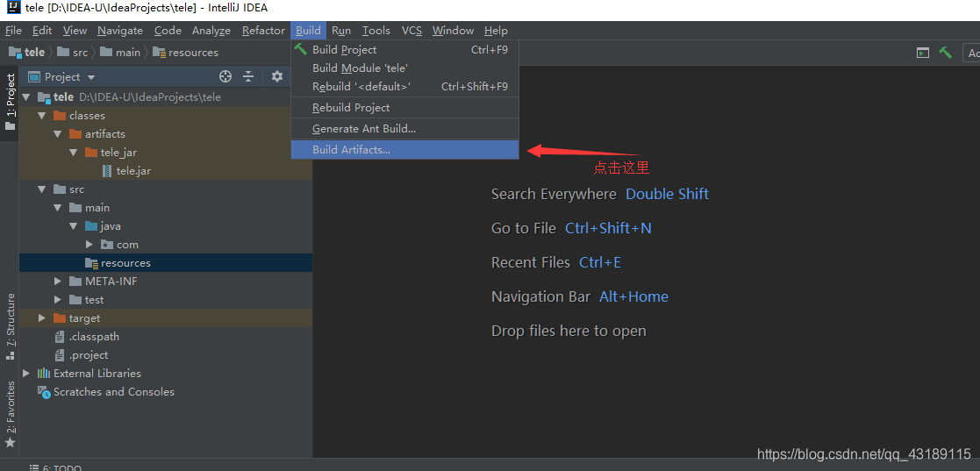The image size is (980, 471).
Task: Collapse the main folder arrow
Action: (58, 207)
